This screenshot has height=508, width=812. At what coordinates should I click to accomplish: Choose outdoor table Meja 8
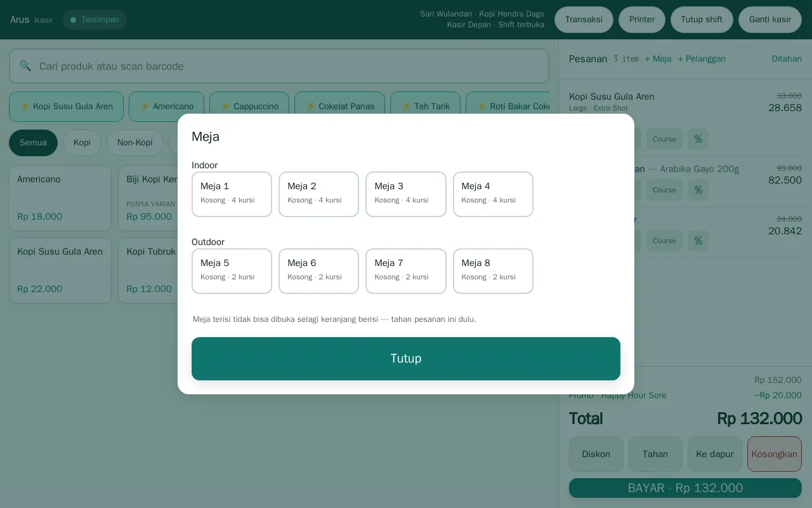[493, 271]
